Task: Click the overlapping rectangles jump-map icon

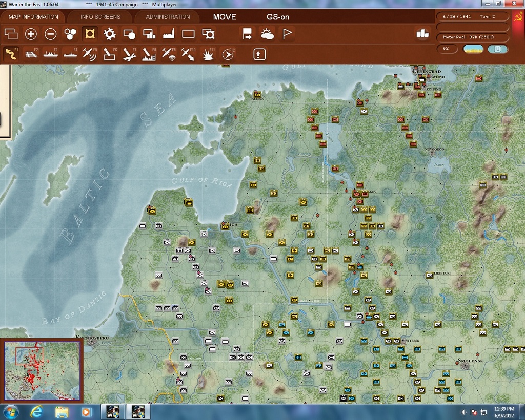Action: 11,34
